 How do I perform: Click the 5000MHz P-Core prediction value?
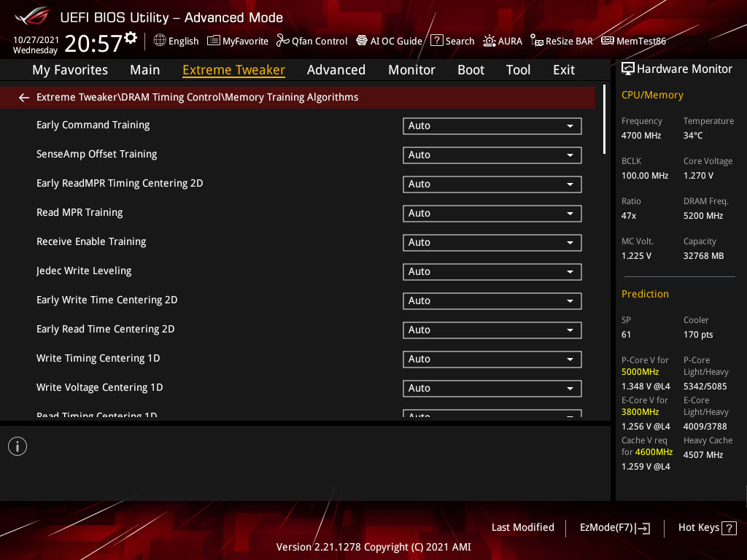[x=640, y=372]
